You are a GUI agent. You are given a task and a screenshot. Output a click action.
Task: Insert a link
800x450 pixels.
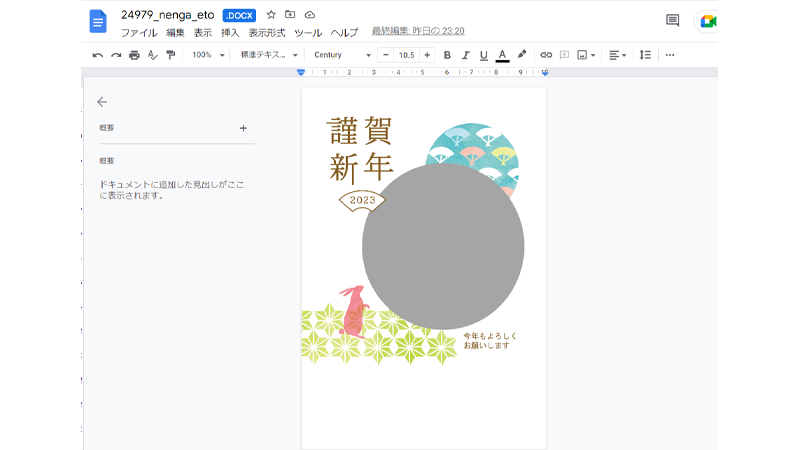click(x=546, y=55)
